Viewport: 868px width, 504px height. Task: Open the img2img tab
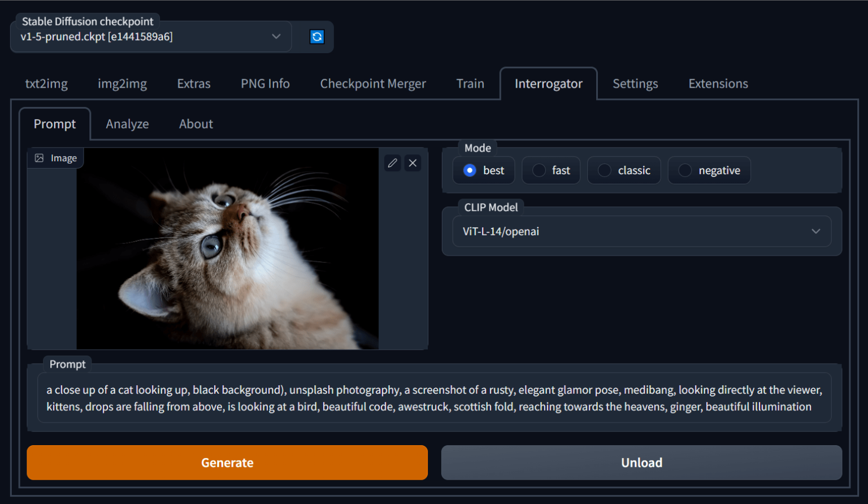pos(122,83)
